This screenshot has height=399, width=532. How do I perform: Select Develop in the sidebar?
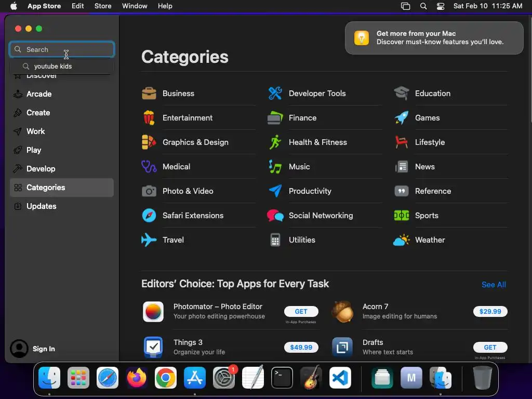(61, 169)
